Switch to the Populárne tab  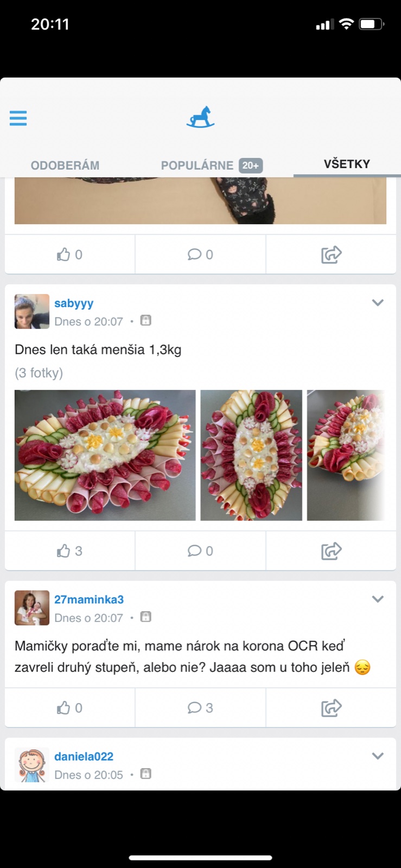coord(211,165)
